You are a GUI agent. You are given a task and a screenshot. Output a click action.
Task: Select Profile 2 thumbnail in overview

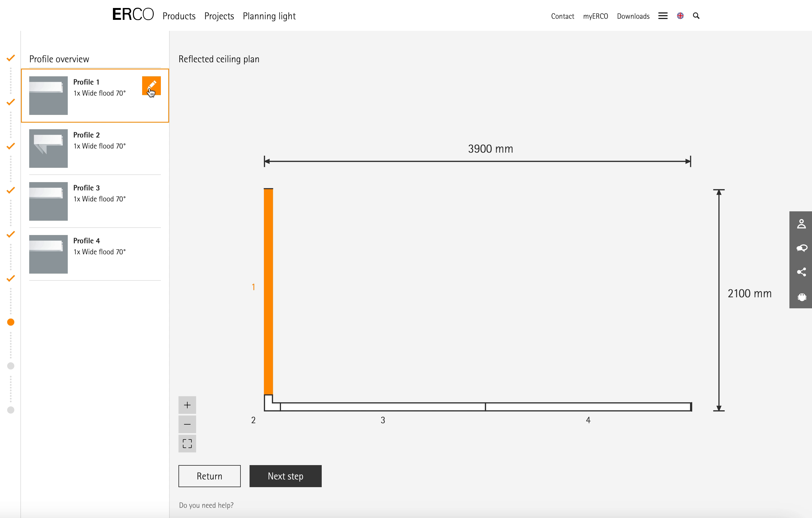point(48,149)
